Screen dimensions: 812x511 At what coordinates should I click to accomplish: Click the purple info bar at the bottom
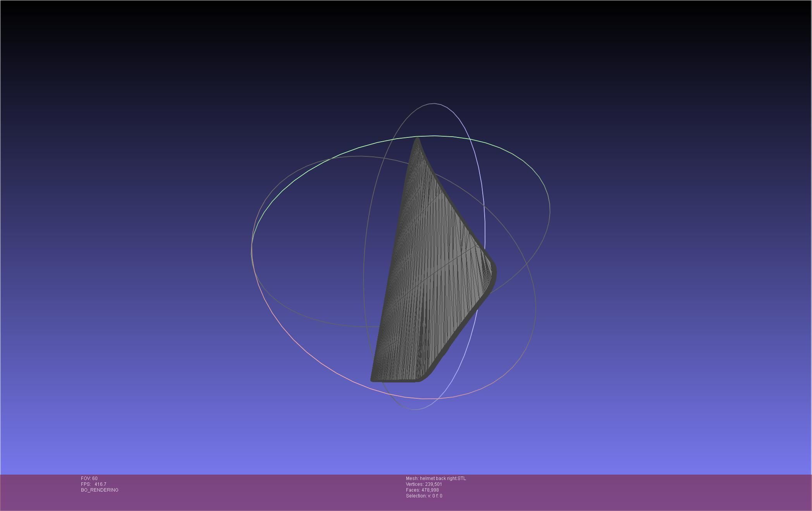(620, 494)
